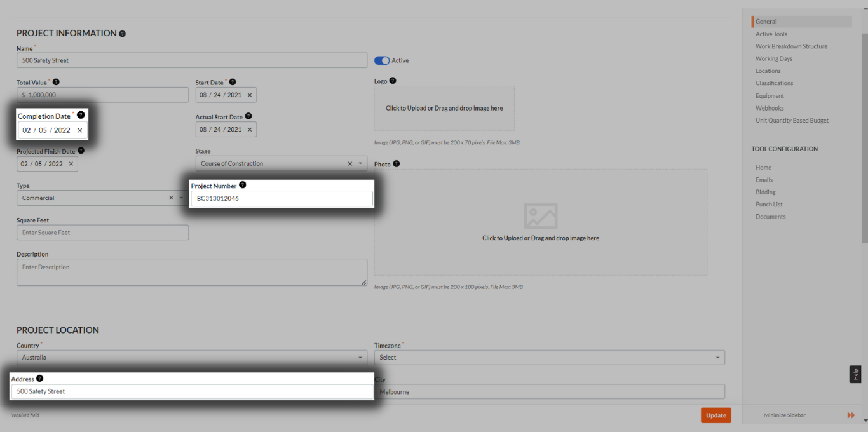Open Documents under Tool Configuration

(x=770, y=216)
